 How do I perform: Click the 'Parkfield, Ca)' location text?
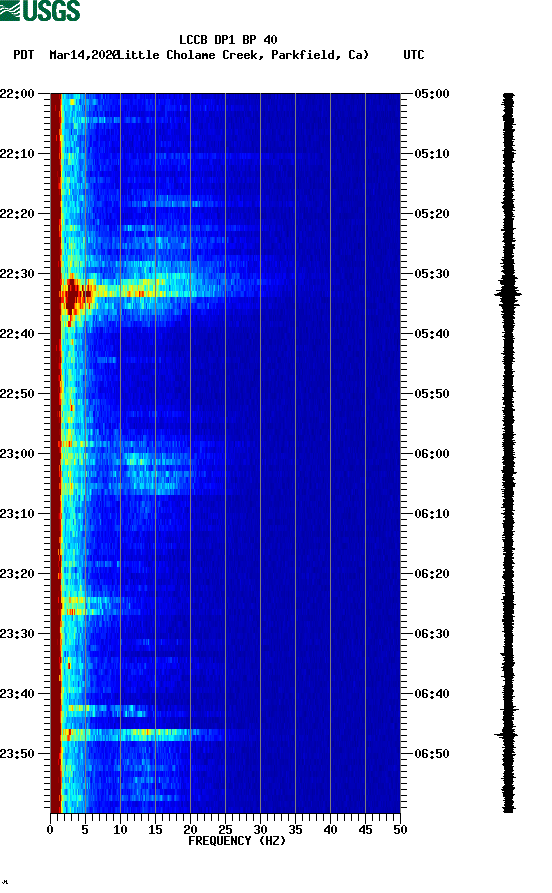tap(320, 55)
